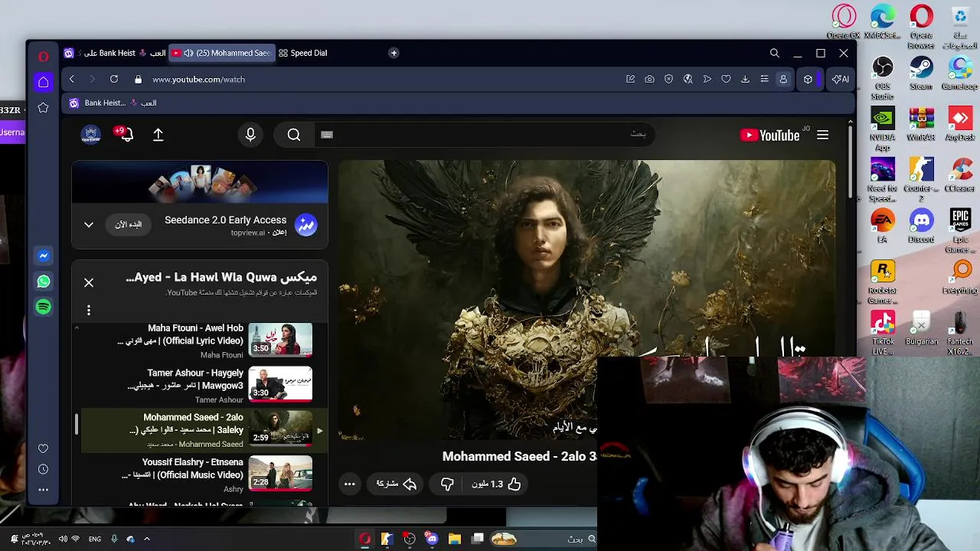Open YouTube notifications bell

coord(126,135)
